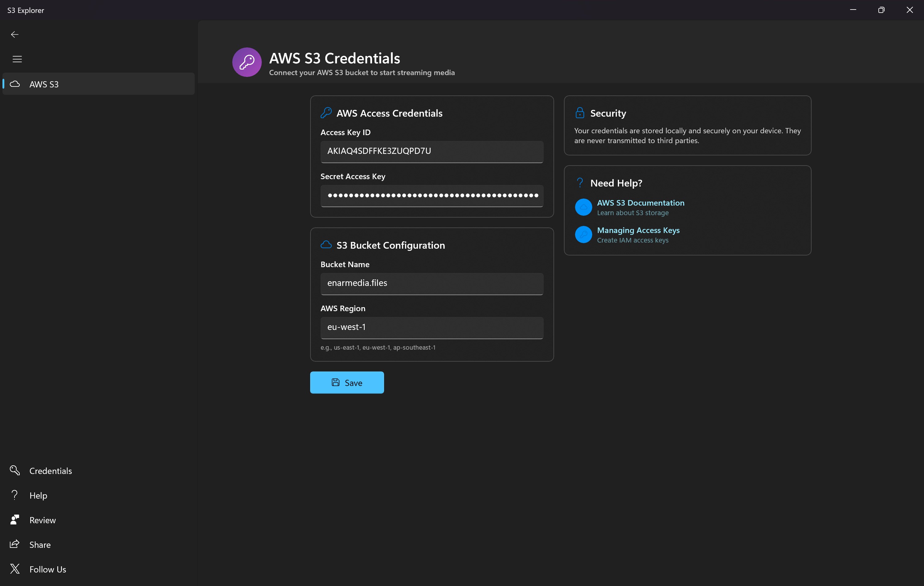924x586 pixels.
Task: Click the 'Access Key ID' label
Action: click(345, 132)
